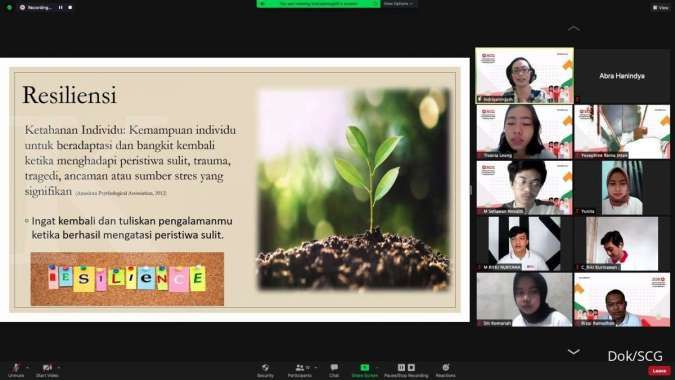Click the stop icon next to Recording

(x=70, y=7)
